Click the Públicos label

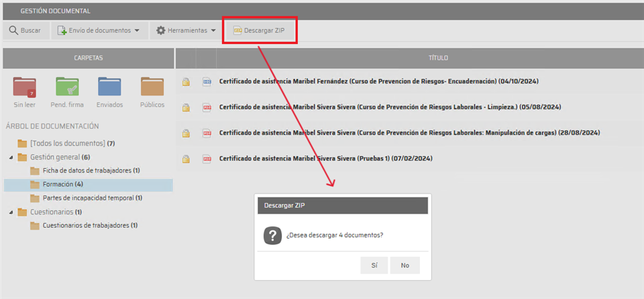152,105
